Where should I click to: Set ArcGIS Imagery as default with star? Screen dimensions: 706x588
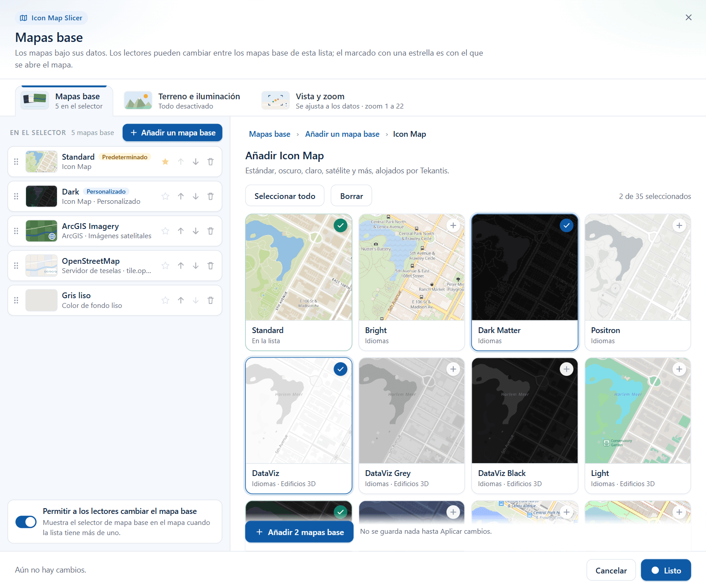click(x=165, y=231)
